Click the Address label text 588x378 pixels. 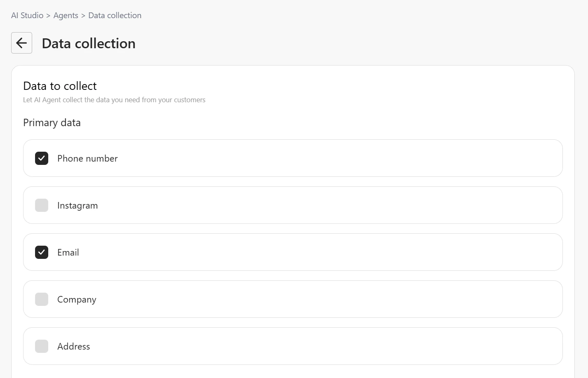point(73,346)
